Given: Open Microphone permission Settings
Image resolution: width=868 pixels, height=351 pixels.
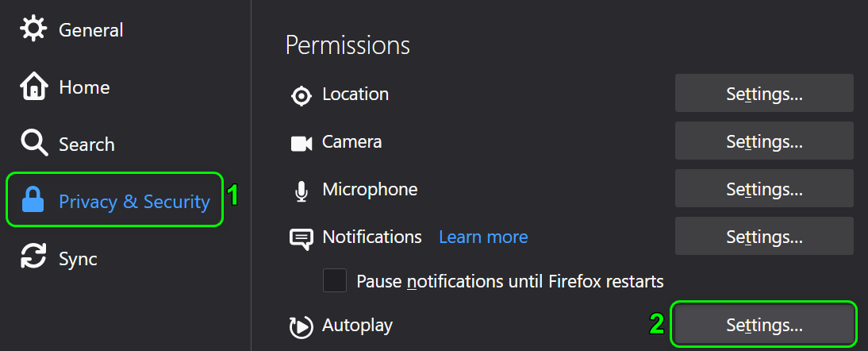Looking at the screenshot, I should (x=764, y=189).
